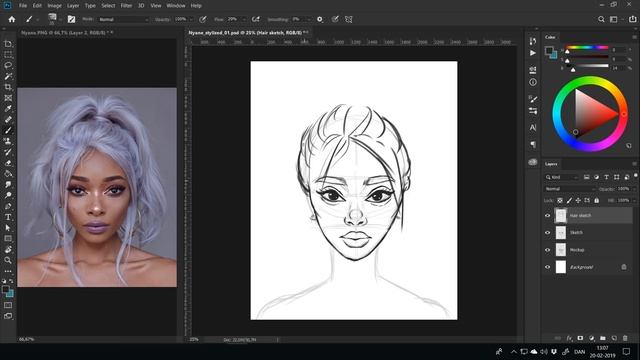Open the Image menu

54,6
